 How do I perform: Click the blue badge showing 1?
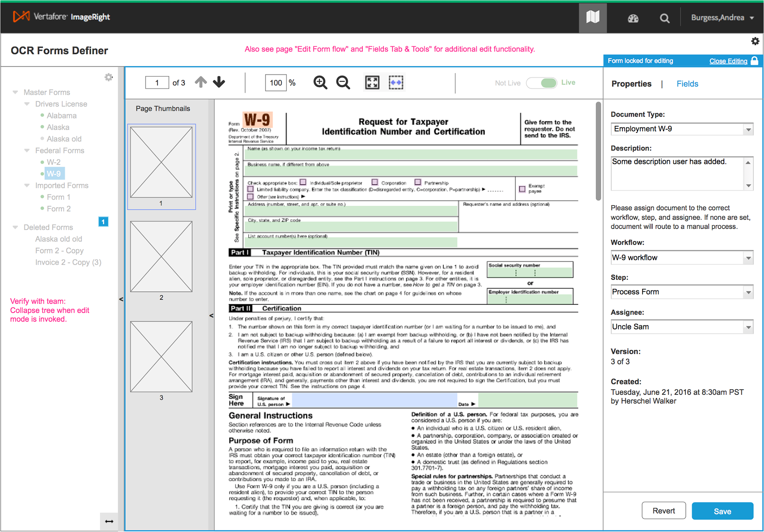tap(103, 222)
